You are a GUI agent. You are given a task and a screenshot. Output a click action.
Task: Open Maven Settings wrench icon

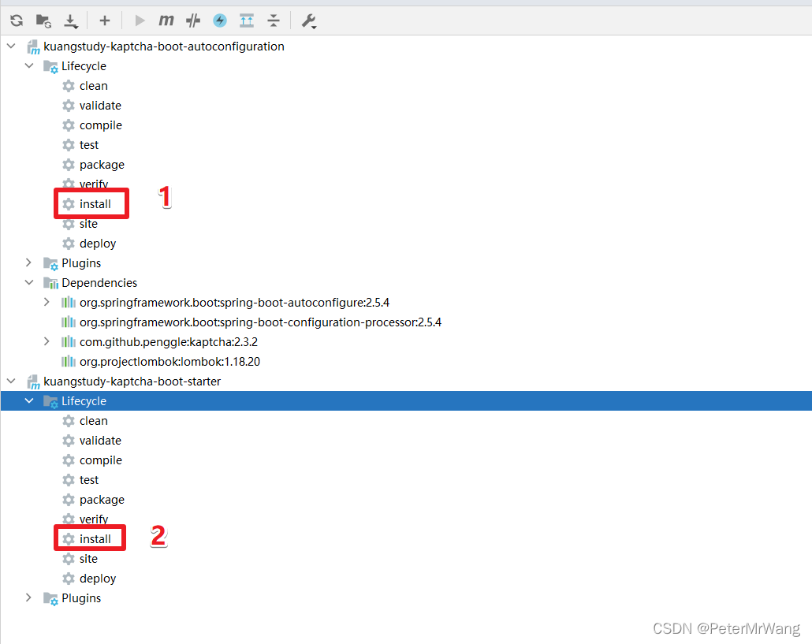tap(309, 21)
